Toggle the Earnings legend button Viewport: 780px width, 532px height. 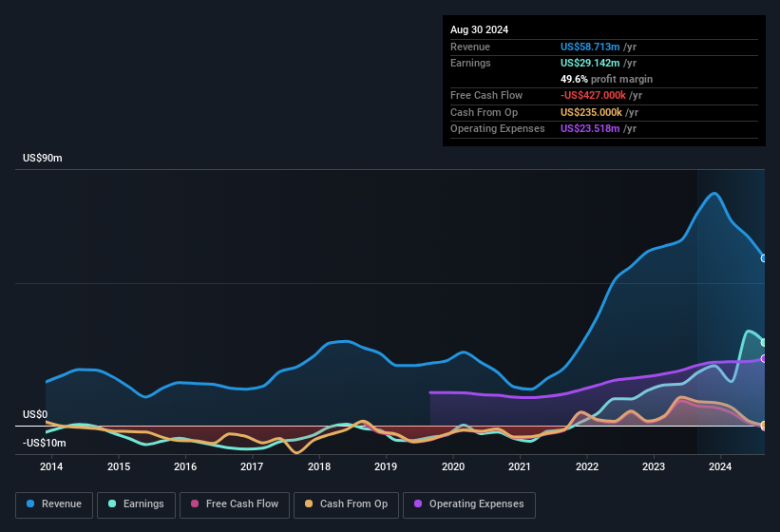pyautogui.click(x=136, y=504)
